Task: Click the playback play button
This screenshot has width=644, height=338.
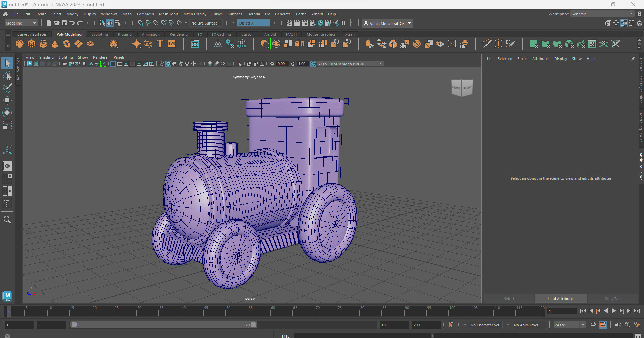Action: point(614,311)
